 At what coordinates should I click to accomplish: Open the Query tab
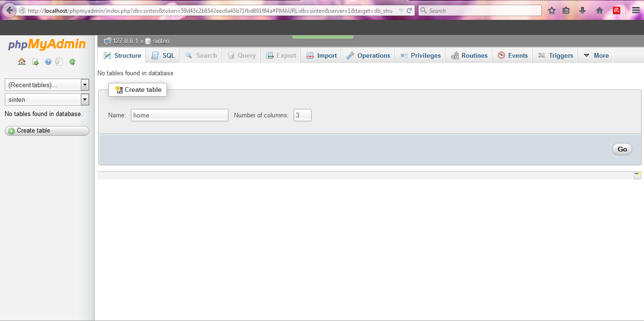point(242,55)
